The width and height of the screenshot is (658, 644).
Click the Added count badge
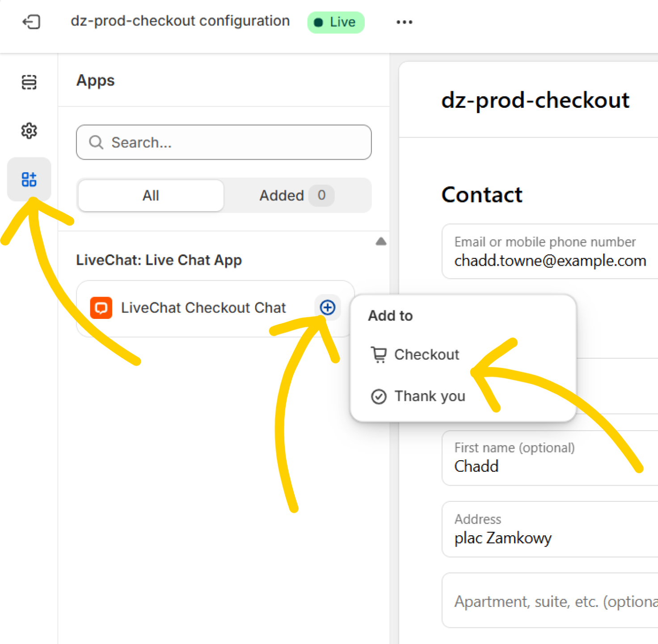click(x=321, y=195)
